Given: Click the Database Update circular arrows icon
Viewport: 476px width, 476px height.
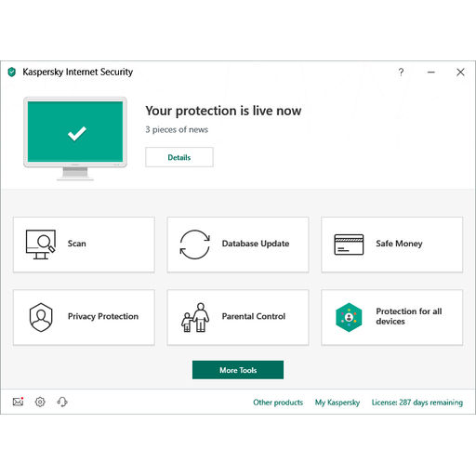Looking at the screenshot, I should [195, 245].
